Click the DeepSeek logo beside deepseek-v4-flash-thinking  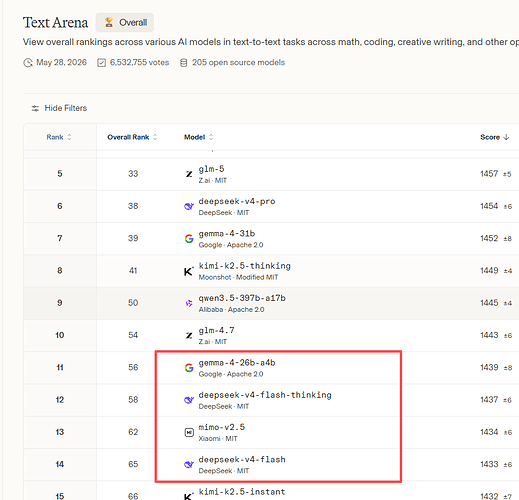(x=189, y=400)
